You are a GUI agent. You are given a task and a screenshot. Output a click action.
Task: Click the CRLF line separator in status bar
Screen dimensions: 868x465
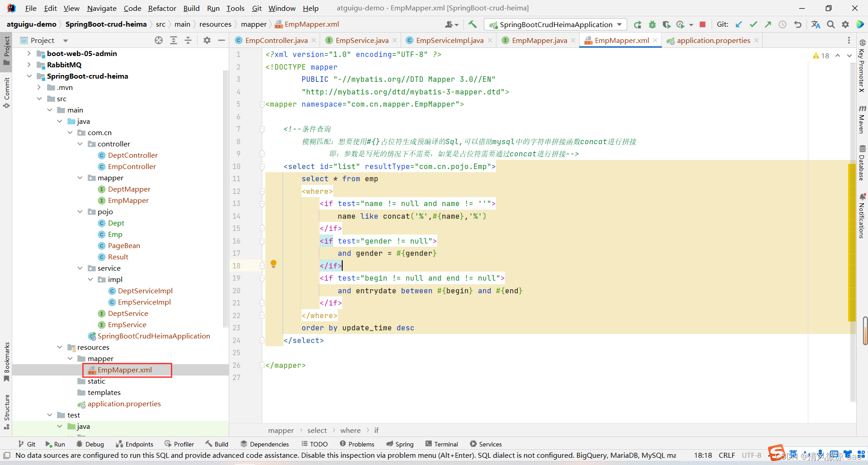pyautogui.click(x=727, y=455)
